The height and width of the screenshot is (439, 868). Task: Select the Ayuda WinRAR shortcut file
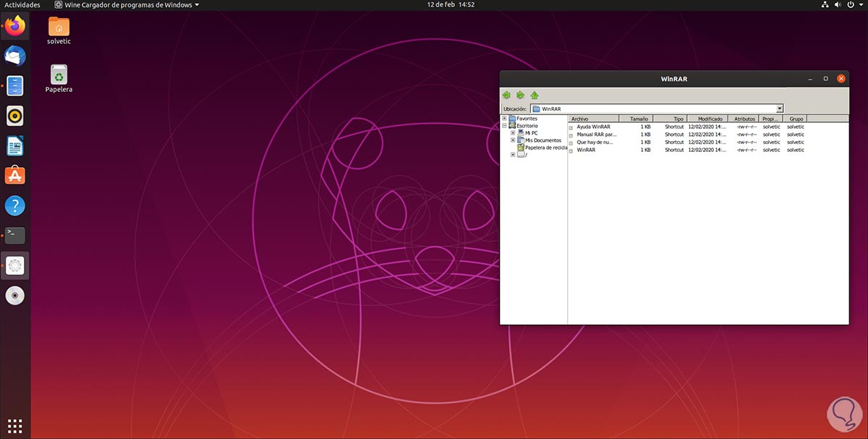[x=593, y=127]
